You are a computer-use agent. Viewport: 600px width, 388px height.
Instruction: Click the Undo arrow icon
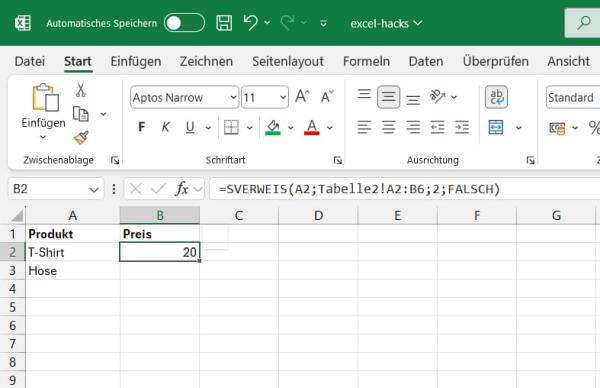click(x=251, y=23)
